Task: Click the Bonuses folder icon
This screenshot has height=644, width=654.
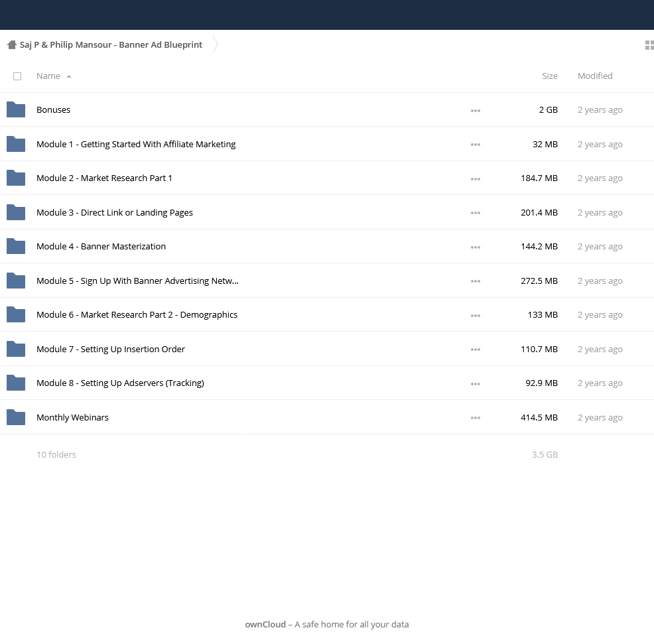Action: 16,109
